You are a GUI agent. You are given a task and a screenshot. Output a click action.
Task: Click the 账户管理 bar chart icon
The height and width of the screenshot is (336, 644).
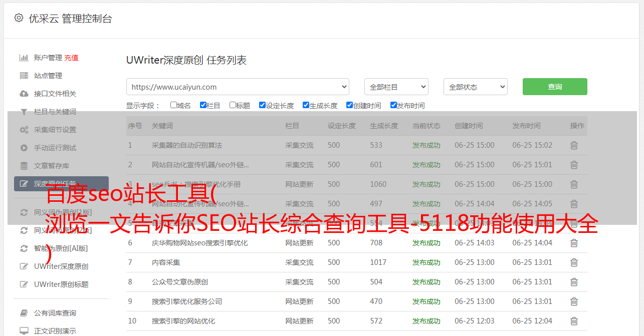pos(24,58)
